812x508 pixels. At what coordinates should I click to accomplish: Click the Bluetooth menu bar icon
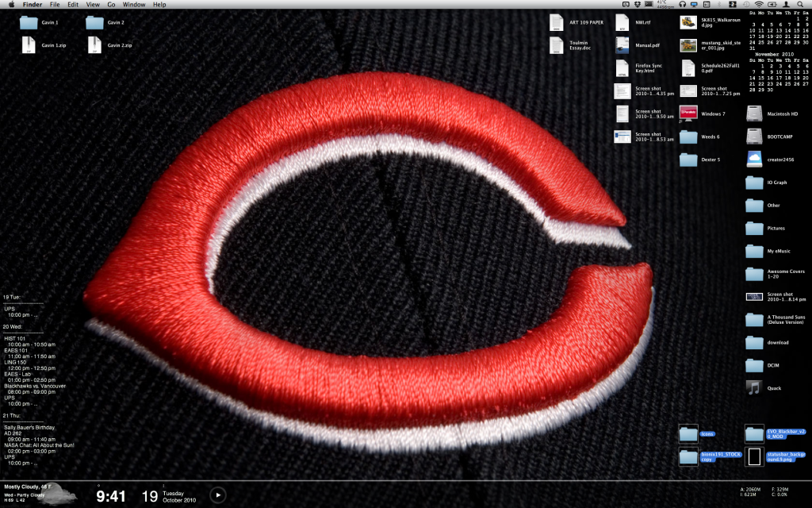point(718,4)
